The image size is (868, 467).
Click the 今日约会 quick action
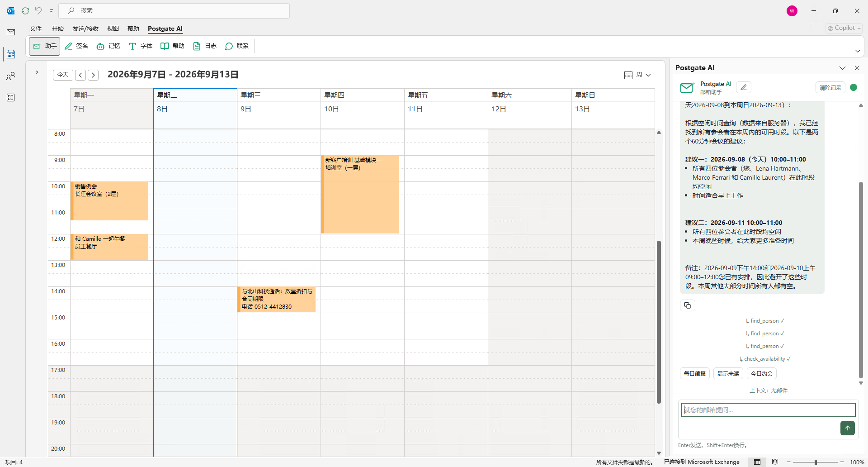tap(762, 373)
